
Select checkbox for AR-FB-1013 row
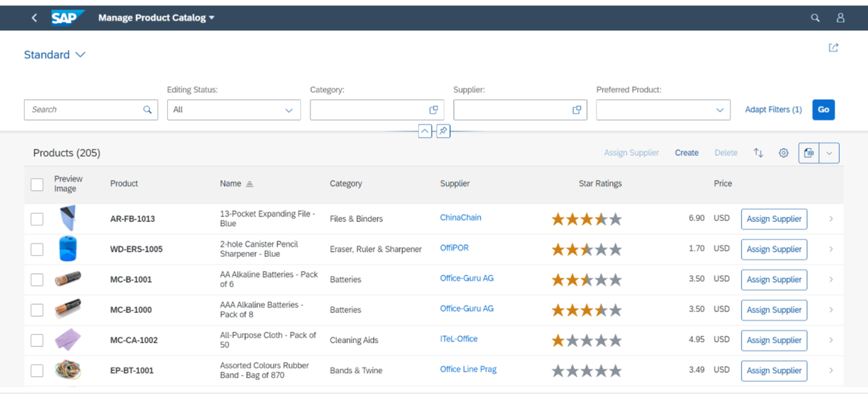tap(37, 219)
